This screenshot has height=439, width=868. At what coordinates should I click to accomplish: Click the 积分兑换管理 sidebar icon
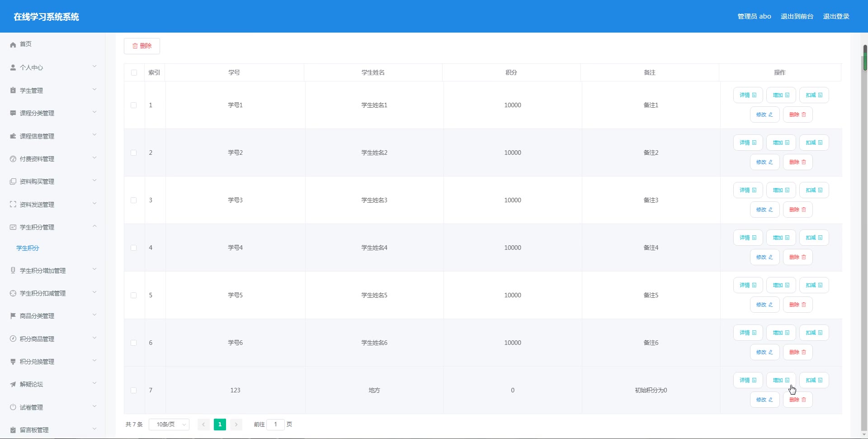(13, 362)
